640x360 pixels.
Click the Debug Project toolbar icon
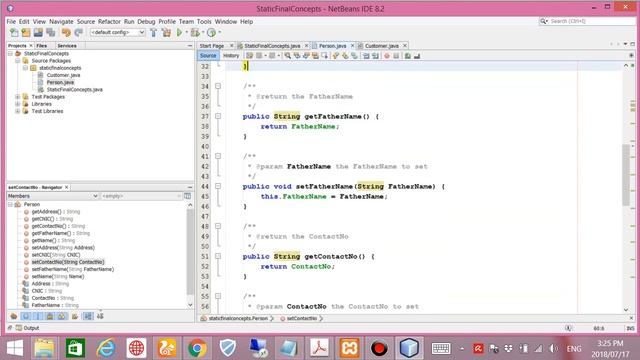coord(195,33)
